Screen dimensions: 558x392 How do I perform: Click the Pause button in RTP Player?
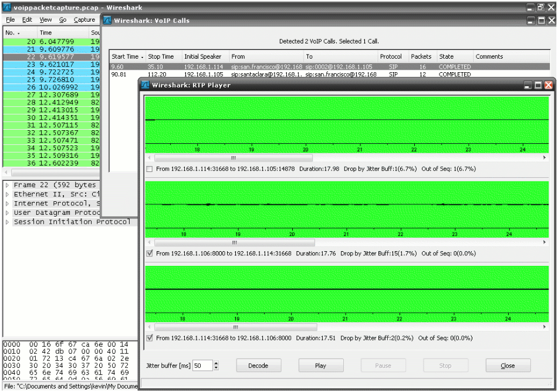(x=383, y=365)
